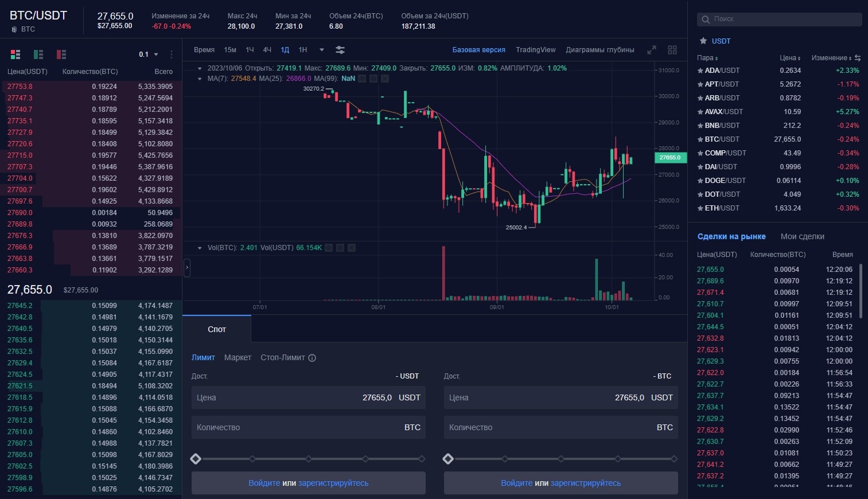Click the BTC coin icon under pair name
Viewport: 868px width, 499px height.
point(14,29)
